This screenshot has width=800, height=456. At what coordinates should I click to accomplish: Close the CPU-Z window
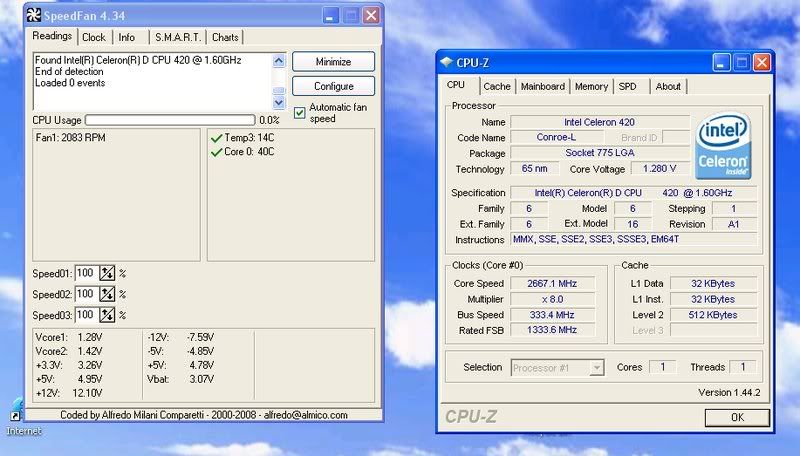click(x=762, y=63)
